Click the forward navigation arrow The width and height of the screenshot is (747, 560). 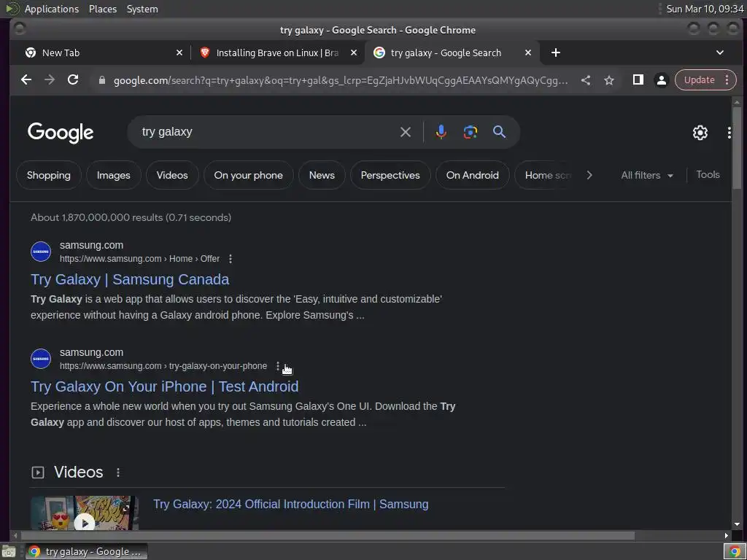click(x=50, y=80)
